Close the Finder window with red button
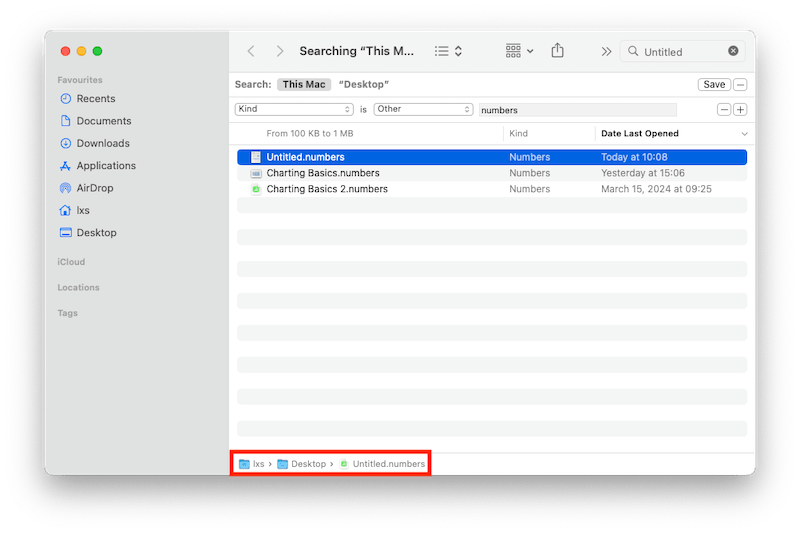Viewport: 800px width, 534px height. click(65, 51)
